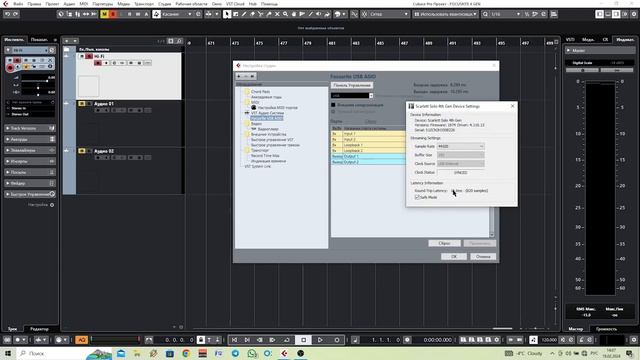The width and height of the screenshot is (640, 360).
Task: Select the Split scissors tool
Action: click(260, 14)
